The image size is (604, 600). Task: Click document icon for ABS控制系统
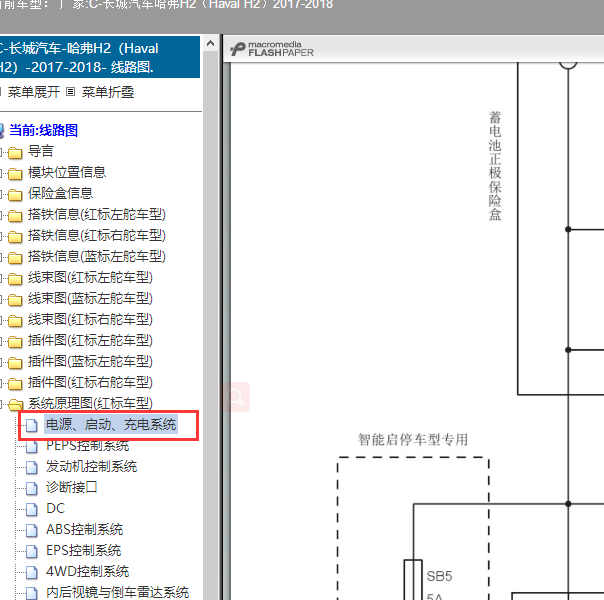(32, 530)
